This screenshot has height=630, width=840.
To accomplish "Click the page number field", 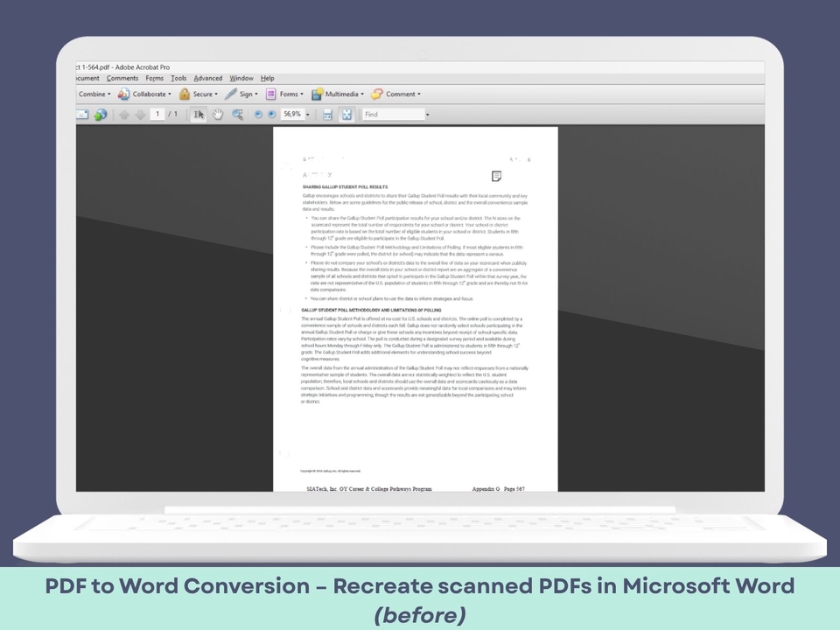I will (157, 115).
